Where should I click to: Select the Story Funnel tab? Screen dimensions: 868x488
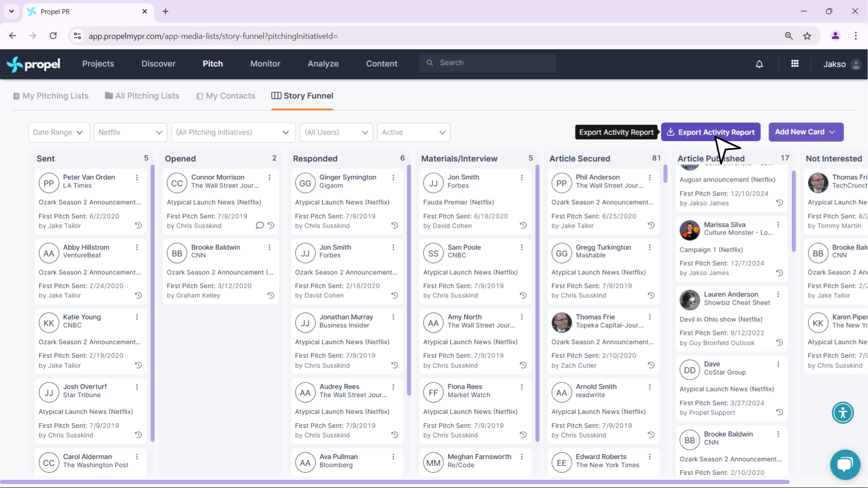(x=302, y=96)
